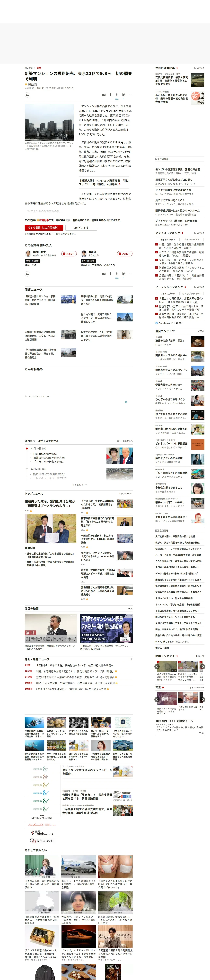Follow author 大和田武士
The width and height of the screenshot is (210, 980).
[69, 254]
